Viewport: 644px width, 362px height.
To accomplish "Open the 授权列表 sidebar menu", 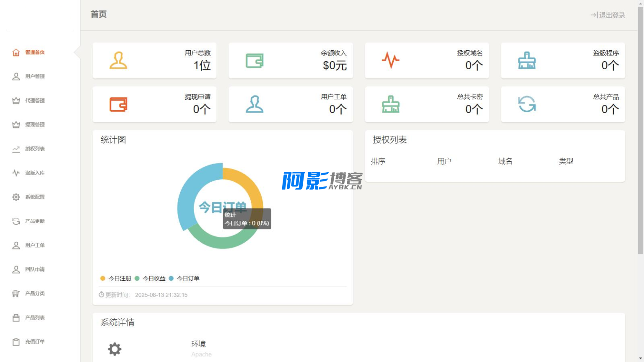I will 34,149.
